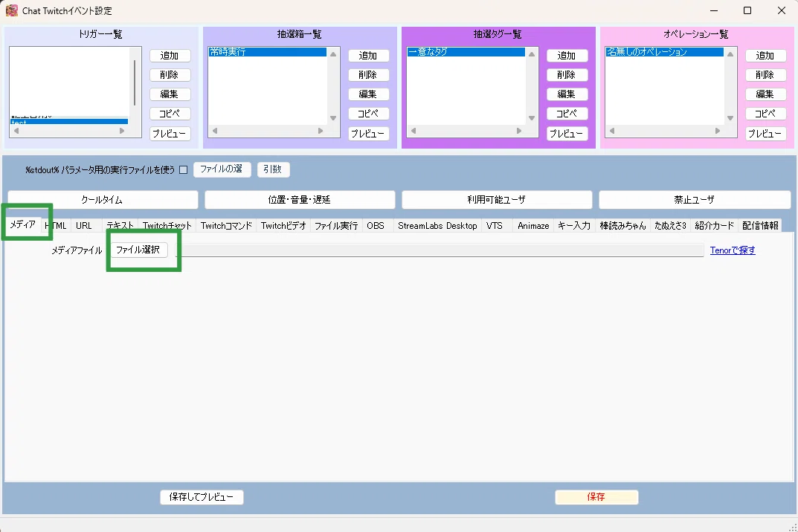The image size is (798, 532).
Task: Switch to the Twitchコマンド tab
Action: 227,225
